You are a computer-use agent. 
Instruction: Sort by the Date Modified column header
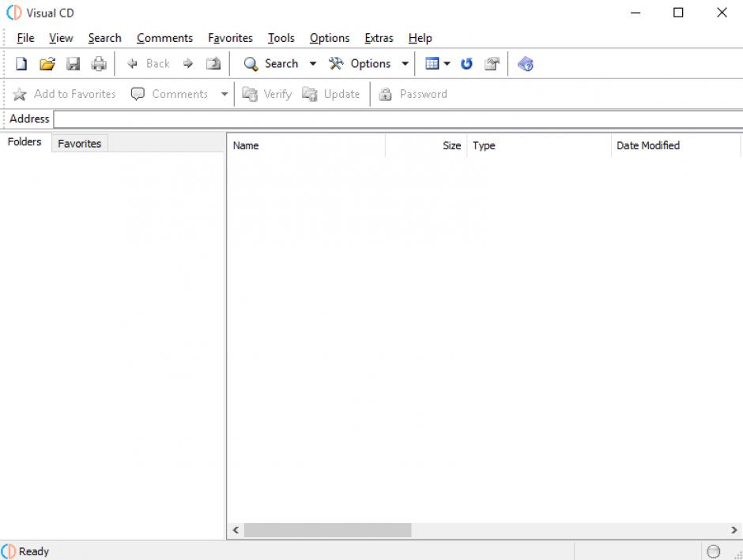pyautogui.click(x=676, y=145)
